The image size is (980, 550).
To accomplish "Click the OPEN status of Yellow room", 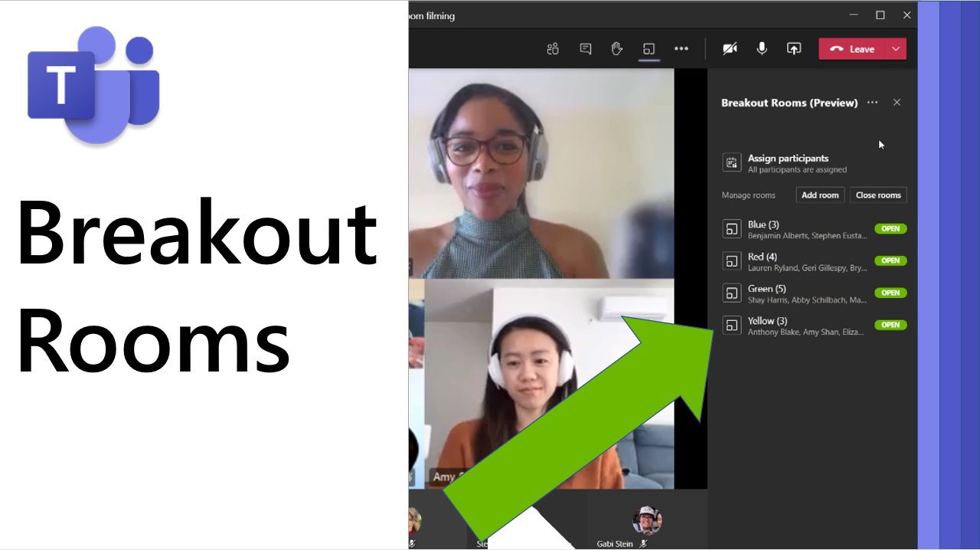I will click(x=890, y=325).
